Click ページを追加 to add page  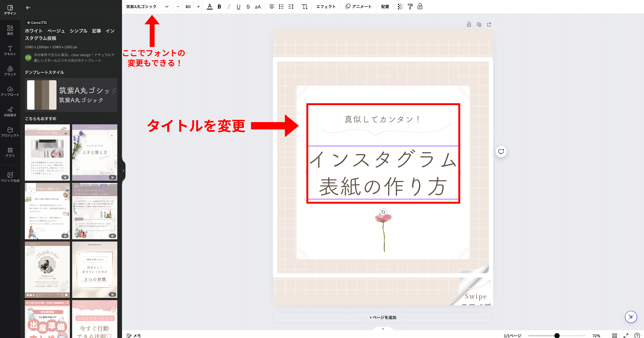coord(383,317)
